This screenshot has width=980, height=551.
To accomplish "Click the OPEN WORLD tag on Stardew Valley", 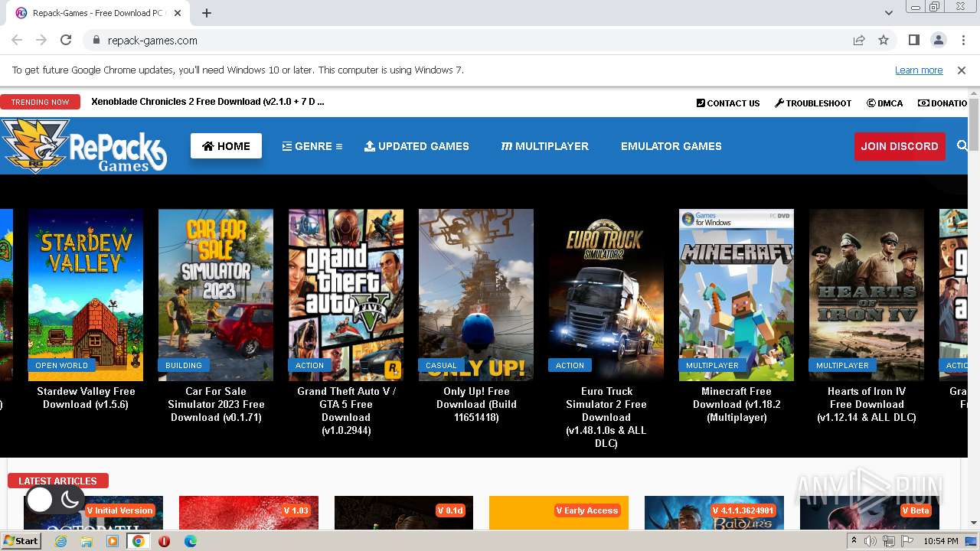I will click(61, 365).
